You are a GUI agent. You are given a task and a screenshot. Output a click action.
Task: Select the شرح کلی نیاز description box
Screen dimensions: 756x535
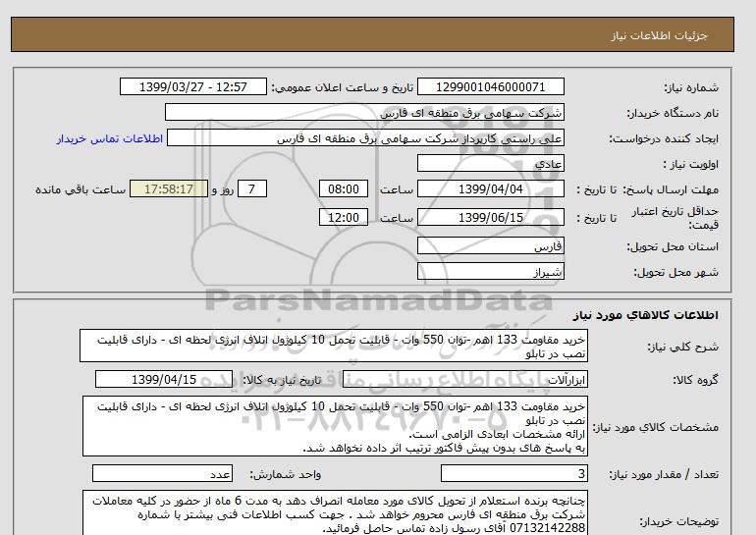tap(334, 347)
